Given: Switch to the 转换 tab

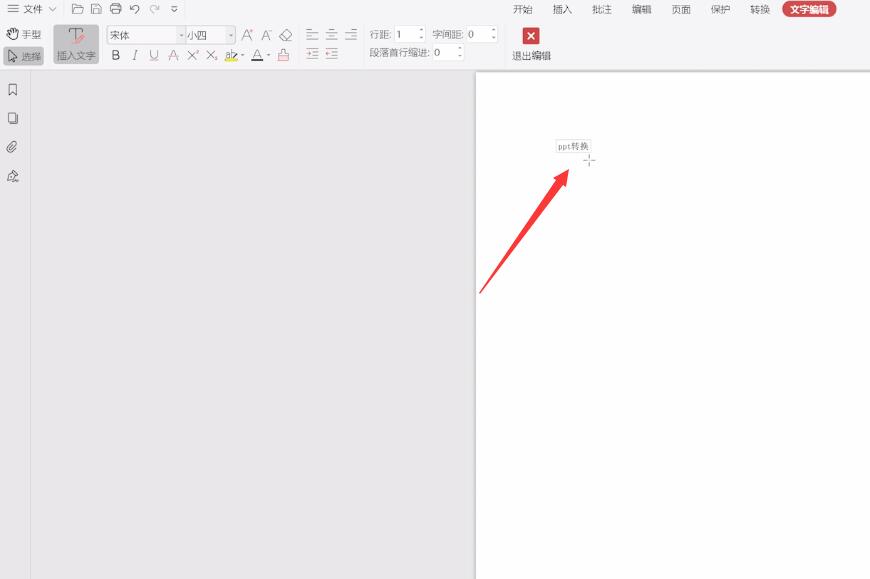Looking at the screenshot, I should 760,9.
